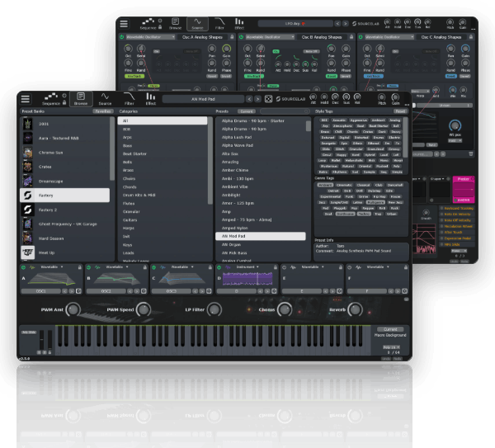
Task: Go to next preset next to AN Mod Pad
Action: 257,99
